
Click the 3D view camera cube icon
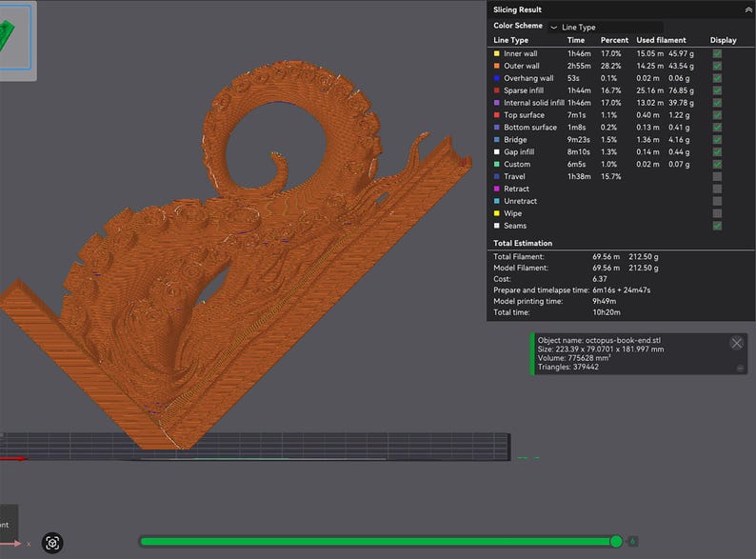52,543
